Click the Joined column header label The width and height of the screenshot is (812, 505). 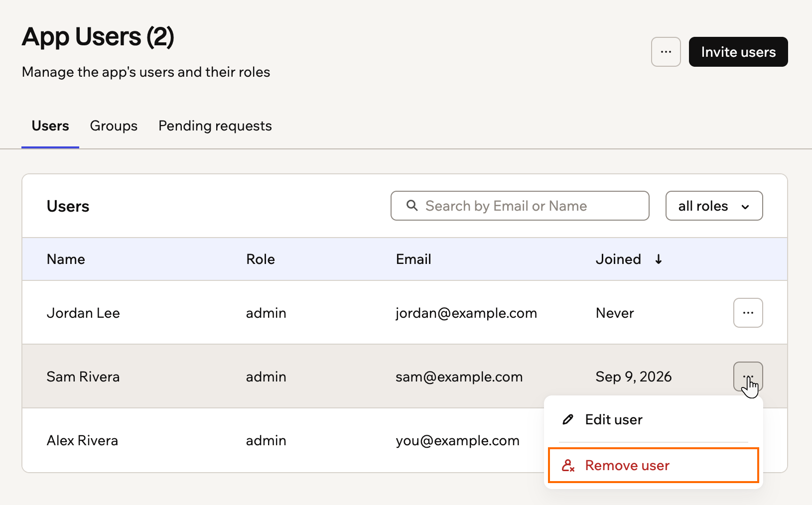point(618,259)
